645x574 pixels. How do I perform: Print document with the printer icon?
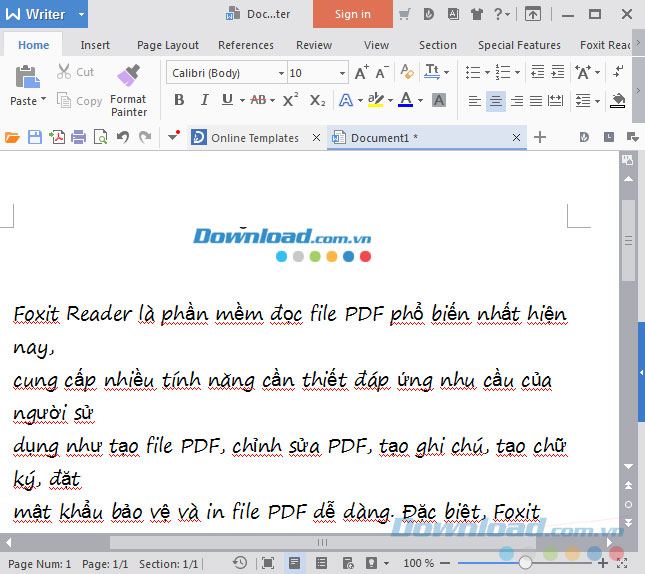pyautogui.click(x=79, y=137)
